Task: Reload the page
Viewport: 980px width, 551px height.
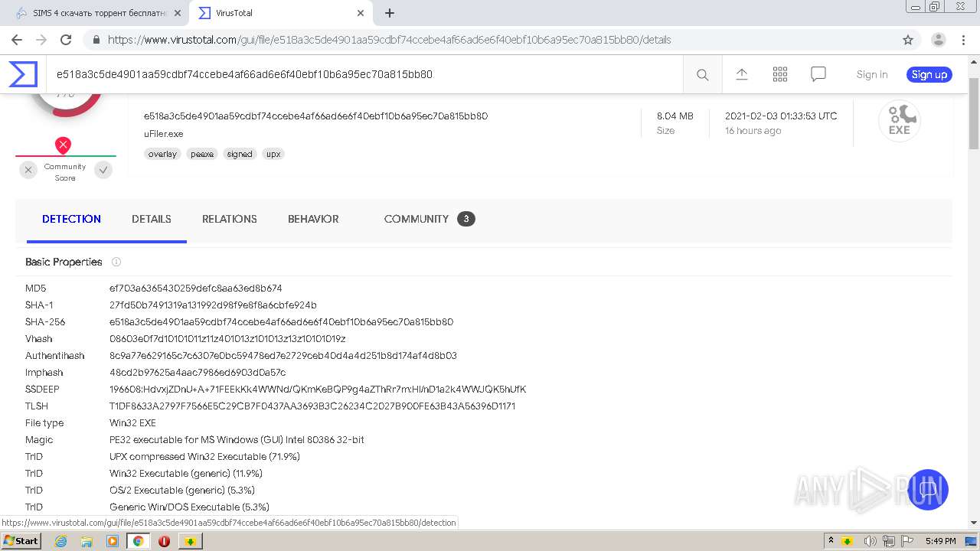Action: coord(66,40)
